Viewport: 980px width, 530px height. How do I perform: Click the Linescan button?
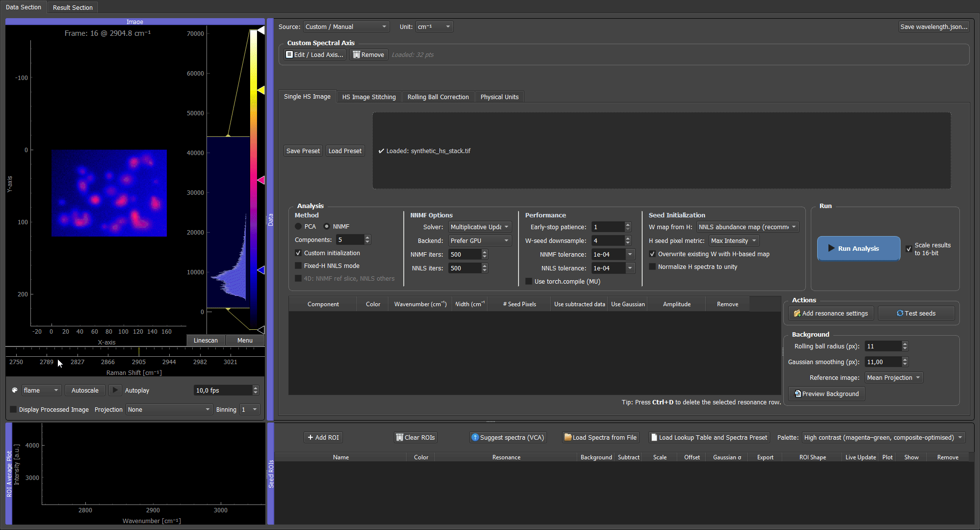(206, 340)
